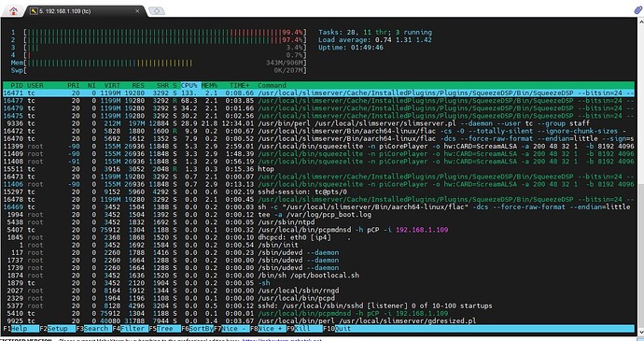Open F4 Filter in htop
644x341 pixels.
click(x=131, y=329)
